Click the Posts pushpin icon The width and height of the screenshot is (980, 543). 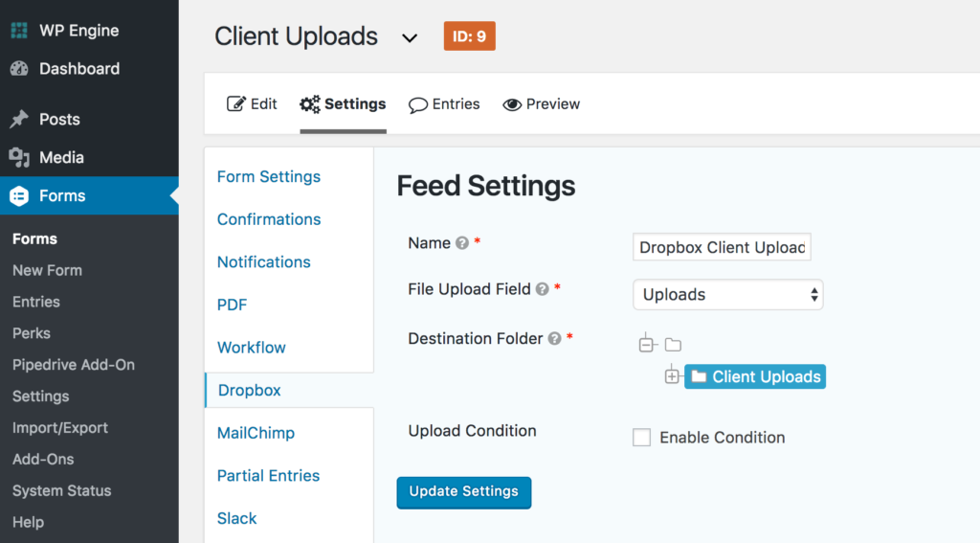pyautogui.click(x=19, y=119)
